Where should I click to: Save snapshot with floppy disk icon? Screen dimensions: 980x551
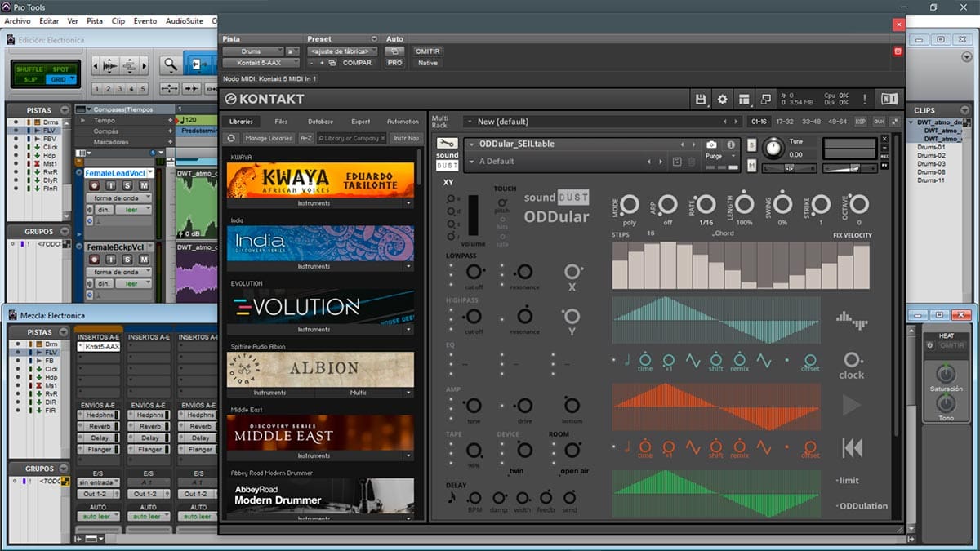pos(677,162)
